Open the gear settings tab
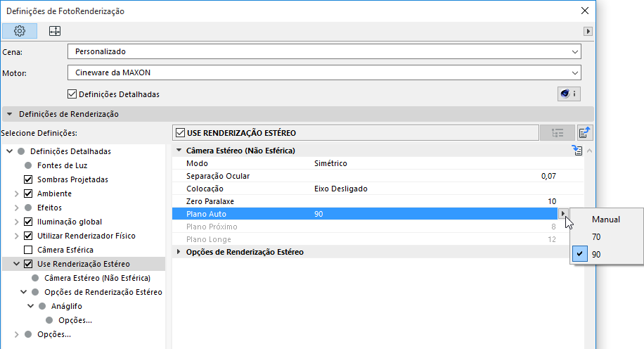 point(19,31)
